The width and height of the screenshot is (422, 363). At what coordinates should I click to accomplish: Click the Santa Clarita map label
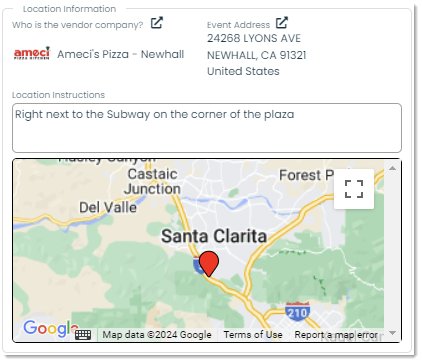tap(214, 236)
